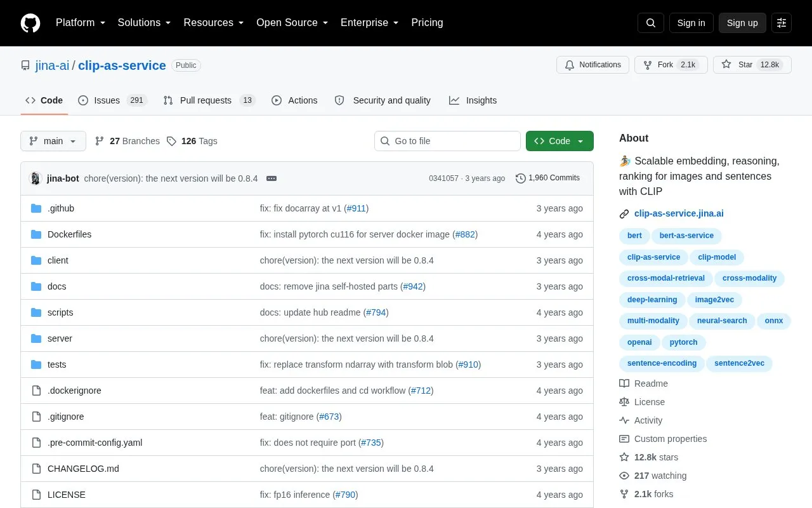The height and width of the screenshot is (508, 812).
Task: Open the jina-ai owner link
Action: [53, 65]
